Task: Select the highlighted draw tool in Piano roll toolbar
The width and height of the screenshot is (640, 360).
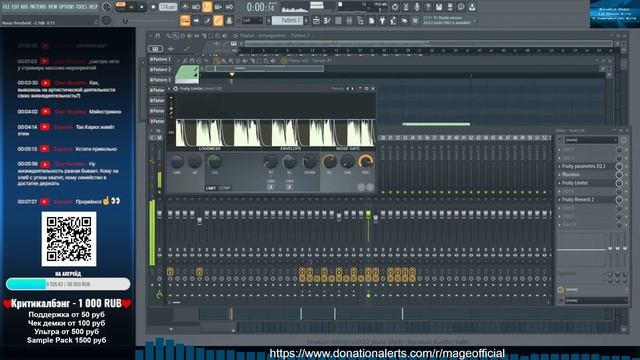Action: [217, 61]
